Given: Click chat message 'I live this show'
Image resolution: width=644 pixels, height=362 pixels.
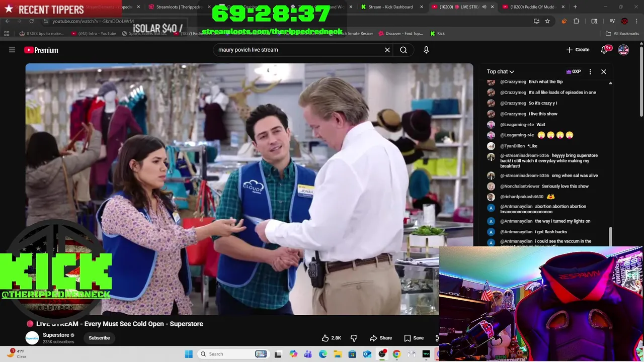Looking at the screenshot, I should click(x=543, y=114).
